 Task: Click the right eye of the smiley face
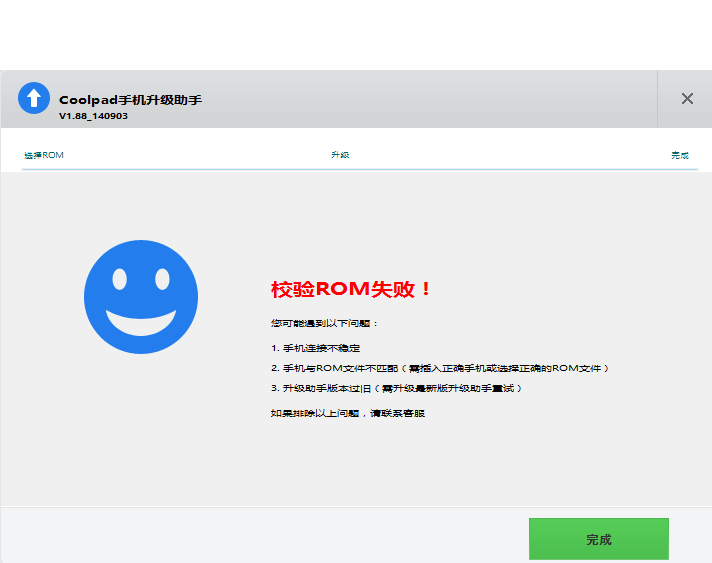[162, 279]
